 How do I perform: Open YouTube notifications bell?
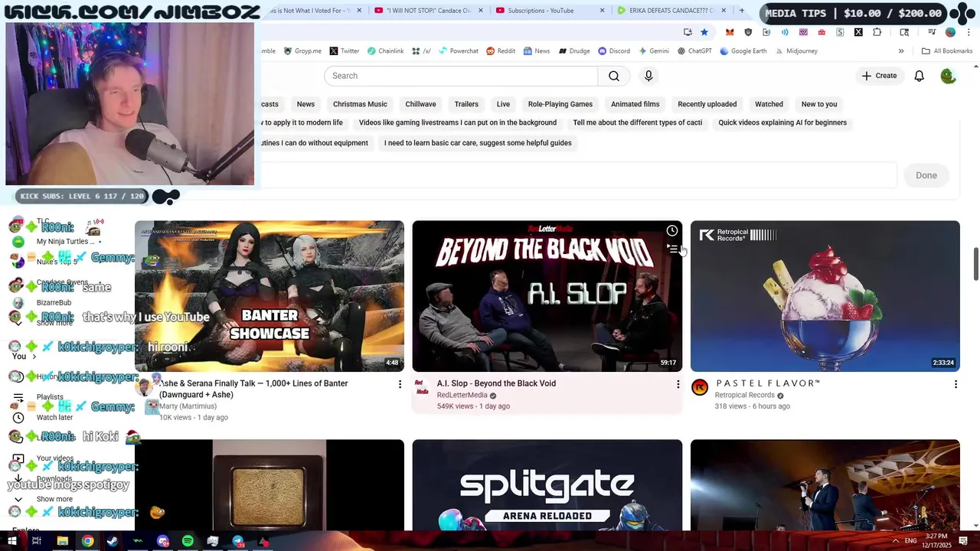click(x=920, y=76)
